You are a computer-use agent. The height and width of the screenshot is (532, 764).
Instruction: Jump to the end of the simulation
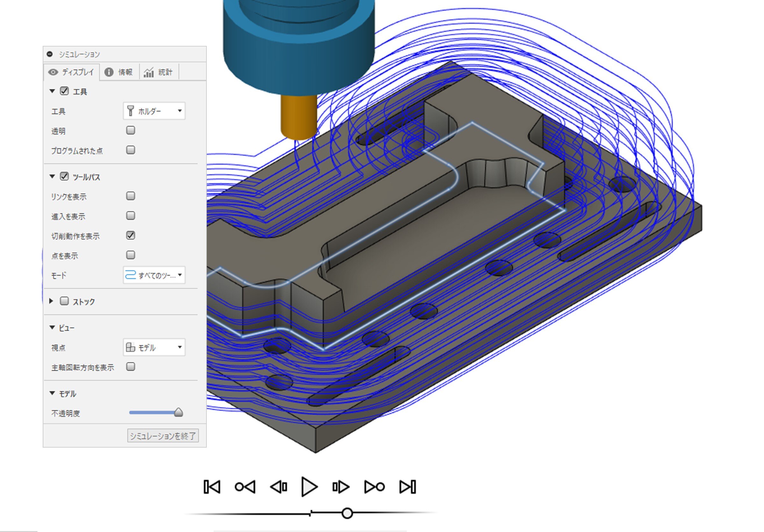(407, 487)
